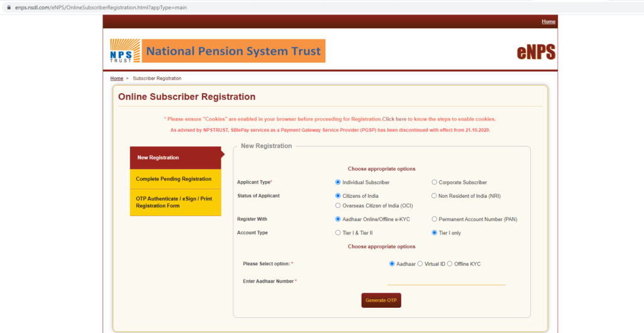Viewport: 644px width, 333px height.
Task: Click the Generate OTP button
Action: tap(381, 300)
